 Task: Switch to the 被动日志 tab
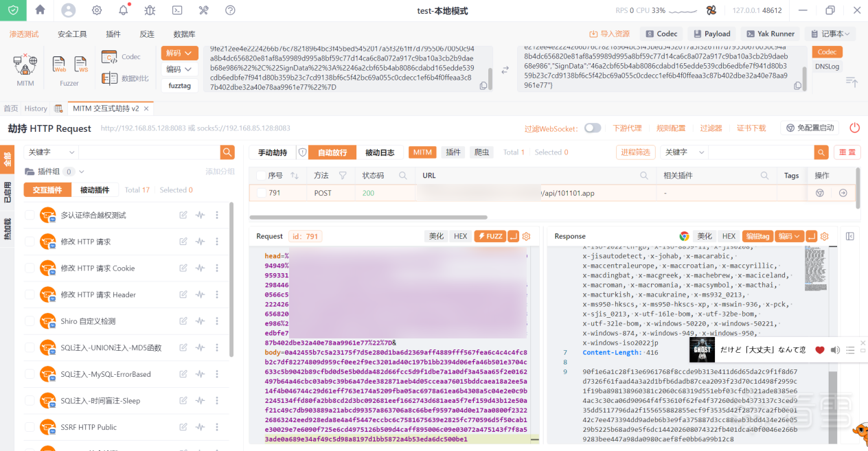[379, 152]
